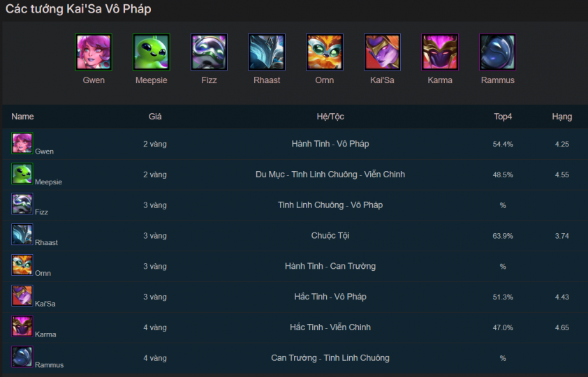
Task: Sort by the Top4 column header
Action: (503, 117)
